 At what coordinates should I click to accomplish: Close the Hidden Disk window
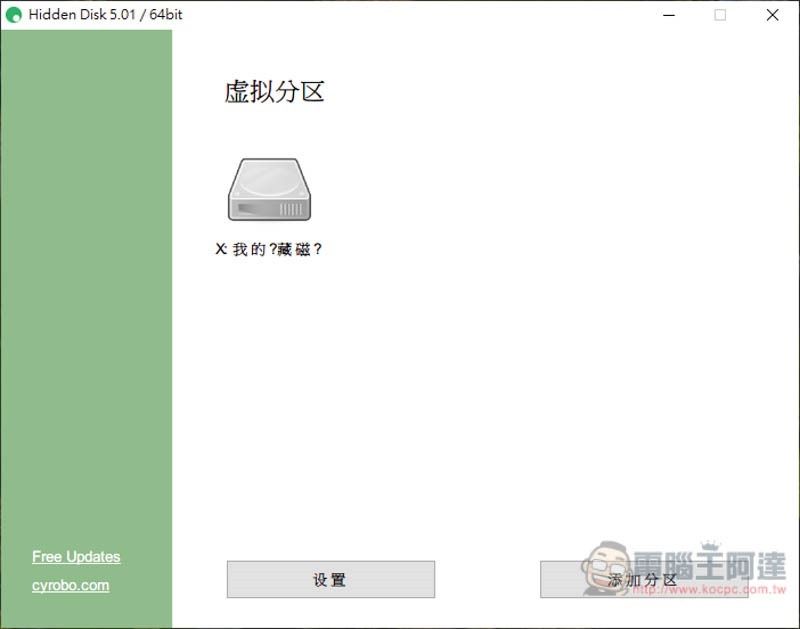point(772,15)
